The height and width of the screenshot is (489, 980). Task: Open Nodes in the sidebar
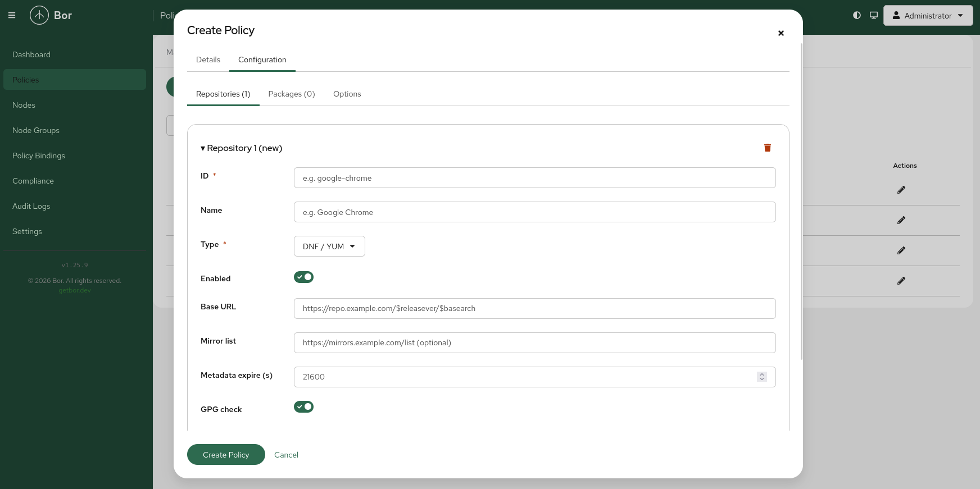pyautogui.click(x=75, y=105)
